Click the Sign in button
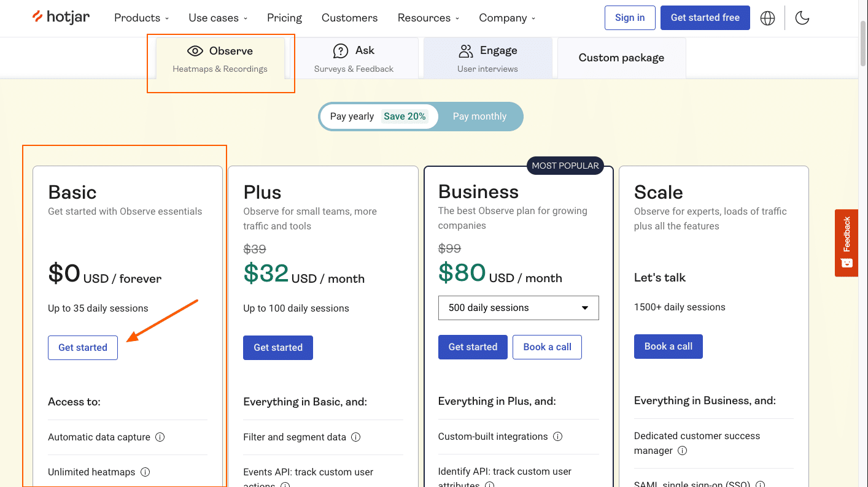The width and height of the screenshot is (868, 487). point(630,18)
